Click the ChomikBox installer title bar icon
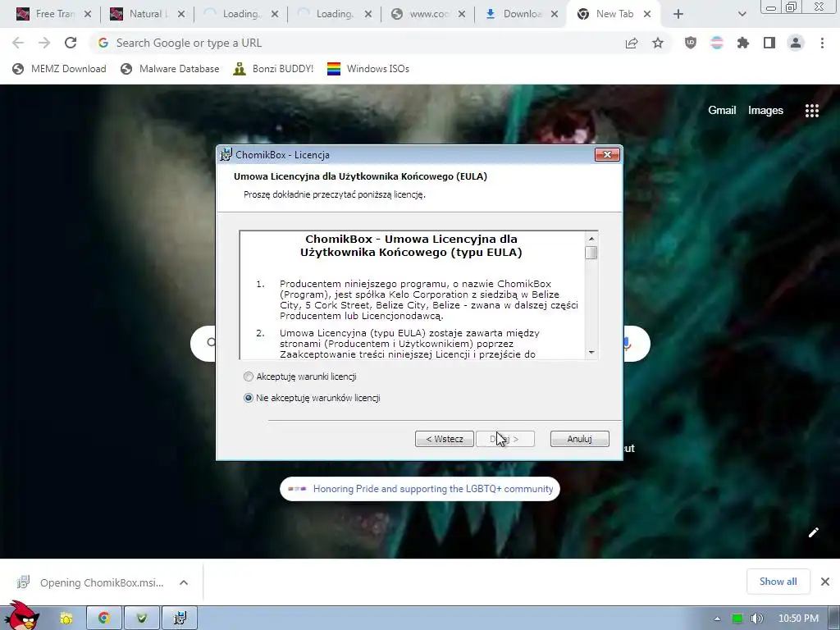The width and height of the screenshot is (840, 630). coord(226,155)
